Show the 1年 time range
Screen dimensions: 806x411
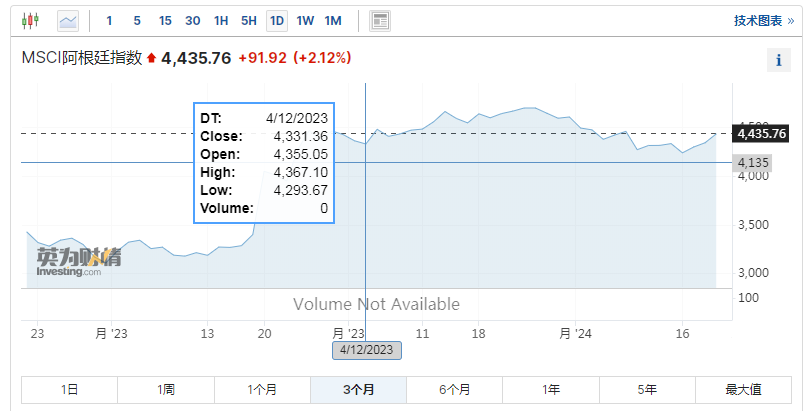point(551,390)
